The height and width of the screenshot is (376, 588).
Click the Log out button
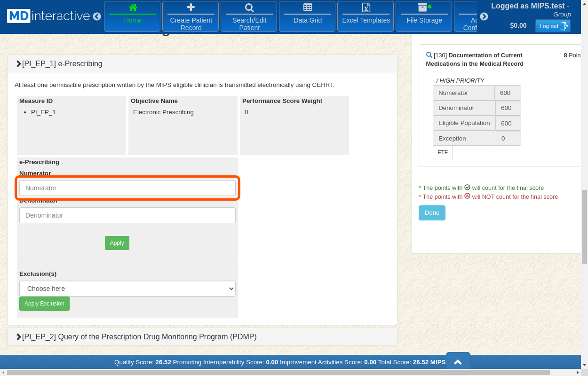(553, 26)
